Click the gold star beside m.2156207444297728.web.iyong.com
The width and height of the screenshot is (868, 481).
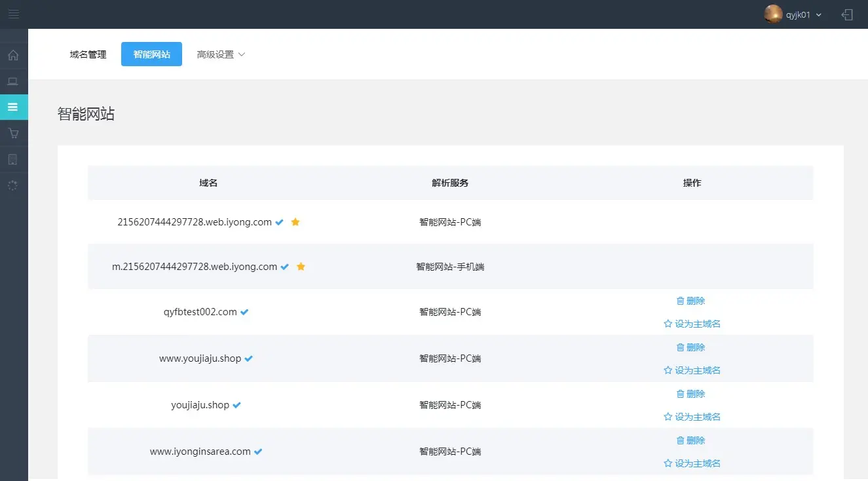(x=301, y=267)
